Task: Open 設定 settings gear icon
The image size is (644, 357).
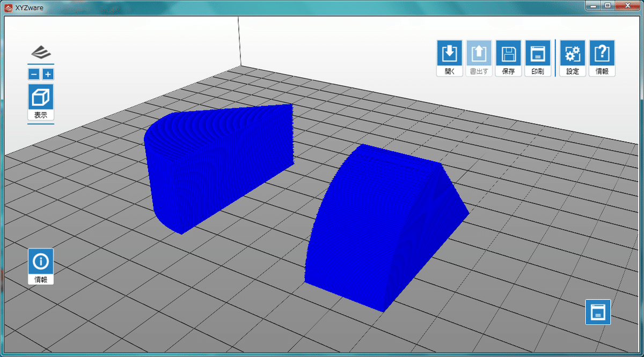Action: point(573,58)
